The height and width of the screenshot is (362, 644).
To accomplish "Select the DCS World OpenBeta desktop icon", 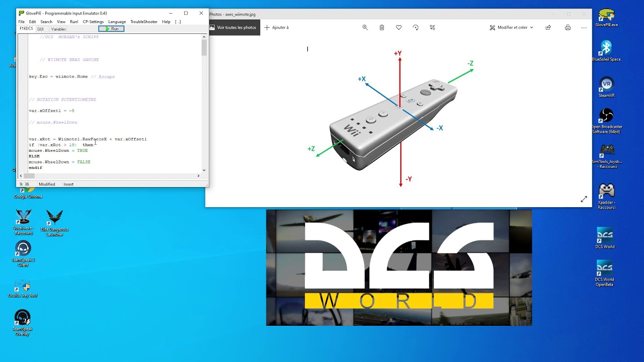I will tap(604, 274).
